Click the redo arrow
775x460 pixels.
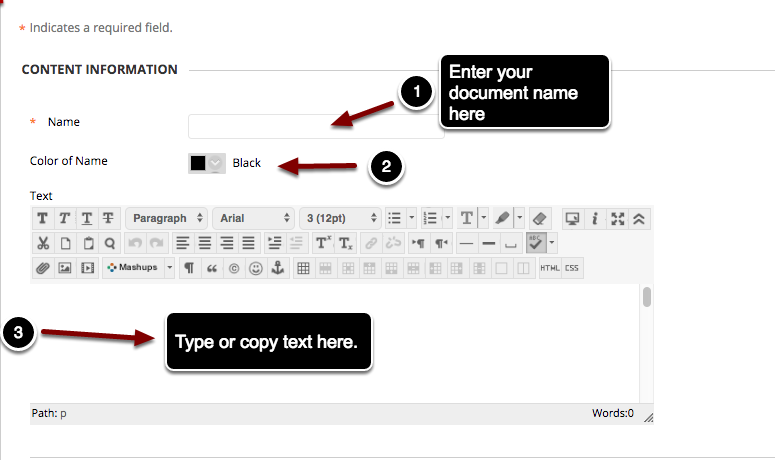[157, 243]
